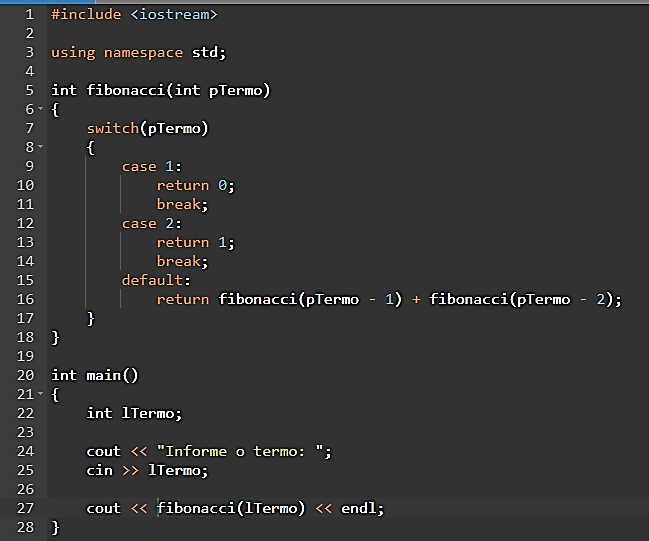The image size is (649, 541).
Task: Click "lTermo;" on line 25
Action: (178, 471)
